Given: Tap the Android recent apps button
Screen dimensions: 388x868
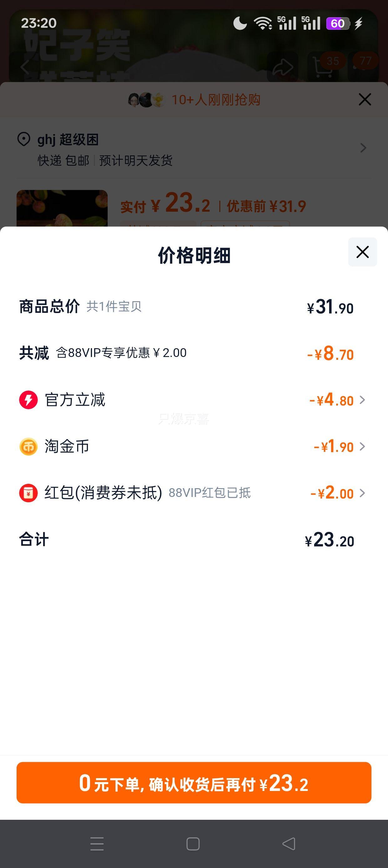Looking at the screenshot, I should pos(97,843).
